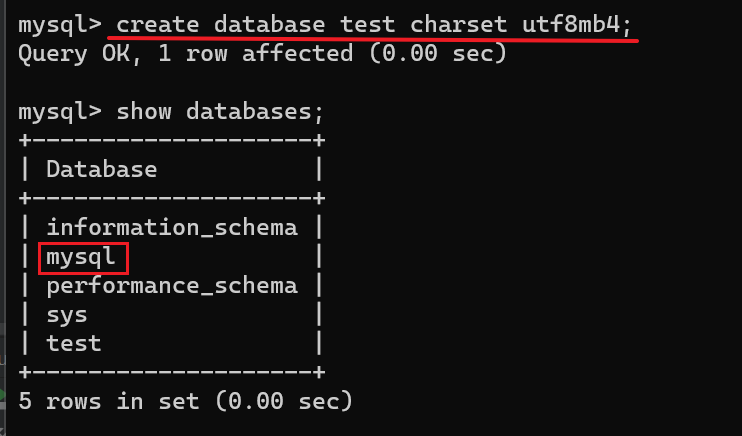Click the mysql> prompt on the first line
This screenshot has width=742, height=436.
[x=60, y=24]
